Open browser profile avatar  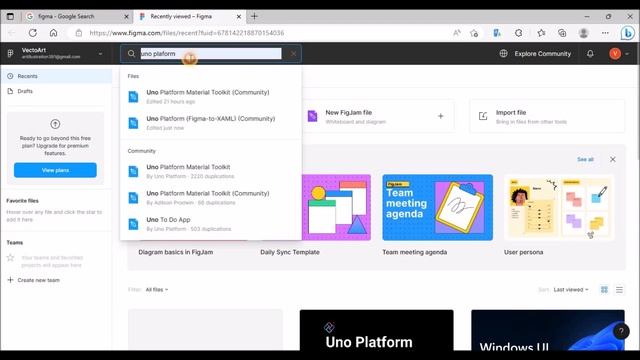click(x=584, y=33)
